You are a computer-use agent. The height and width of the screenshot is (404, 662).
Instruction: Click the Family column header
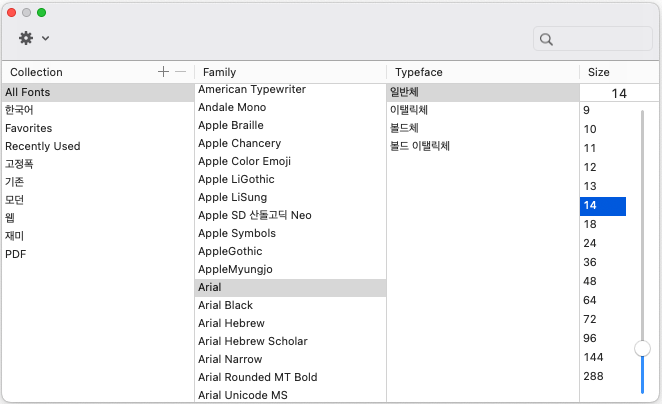pyautogui.click(x=220, y=72)
